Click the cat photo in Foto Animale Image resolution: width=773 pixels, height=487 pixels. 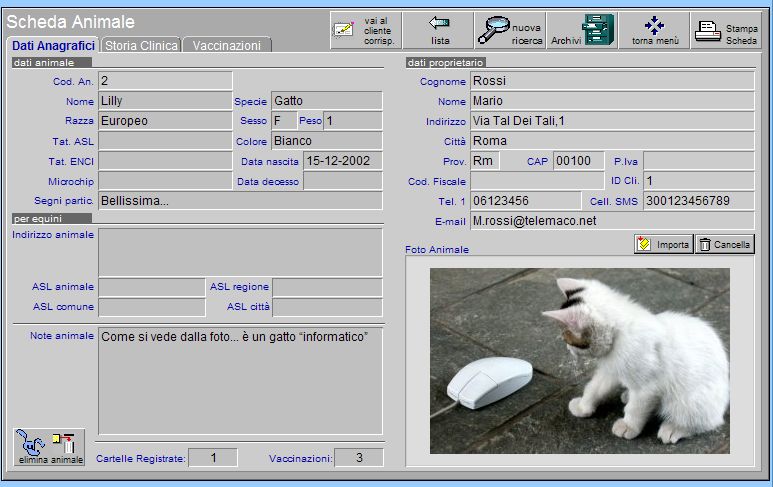(x=579, y=360)
